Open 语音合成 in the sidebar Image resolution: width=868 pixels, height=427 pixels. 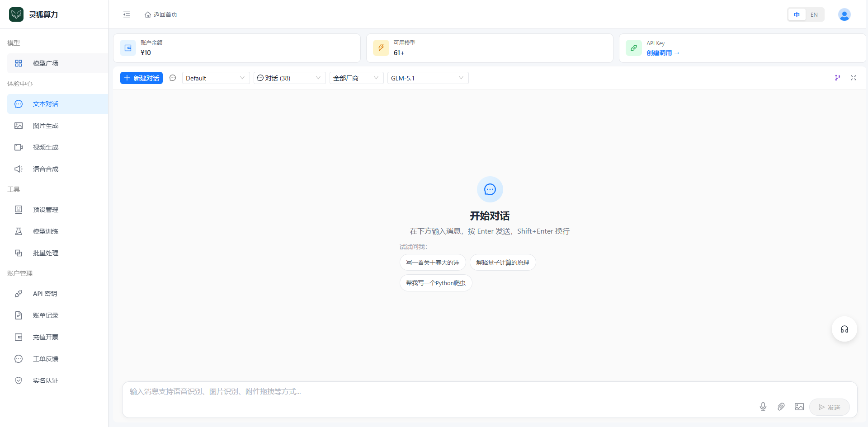coord(57,169)
